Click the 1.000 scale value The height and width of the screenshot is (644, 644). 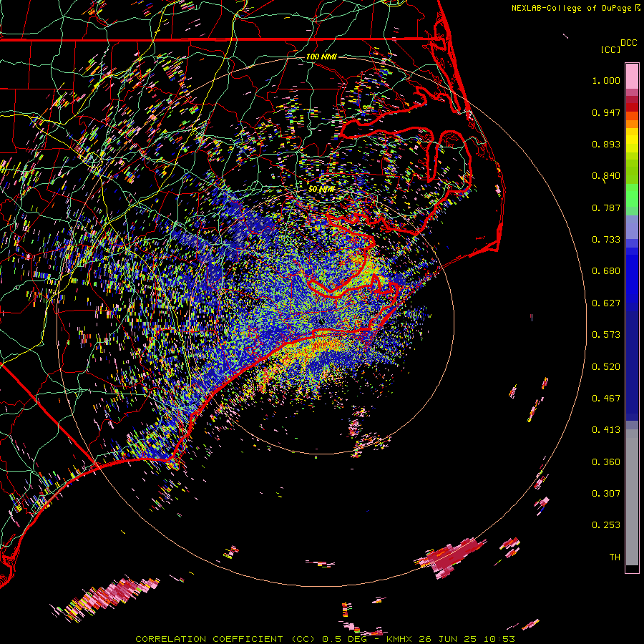[606, 80]
